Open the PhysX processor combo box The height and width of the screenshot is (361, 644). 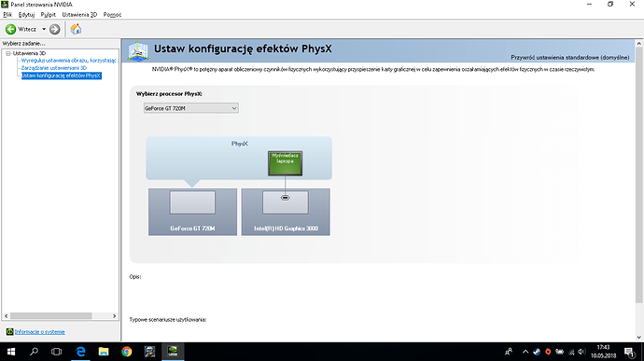point(191,108)
